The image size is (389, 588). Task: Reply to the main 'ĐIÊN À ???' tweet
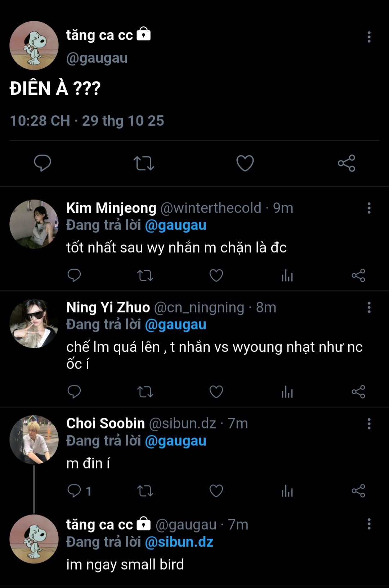click(43, 163)
